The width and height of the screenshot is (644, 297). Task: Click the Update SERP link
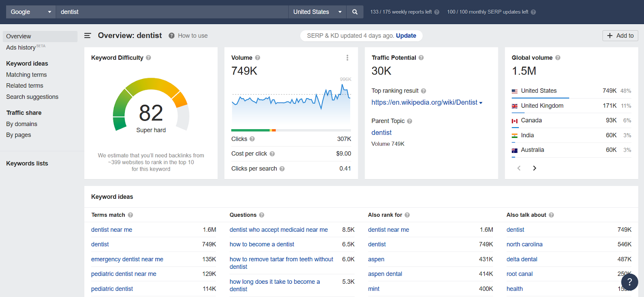tap(406, 35)
